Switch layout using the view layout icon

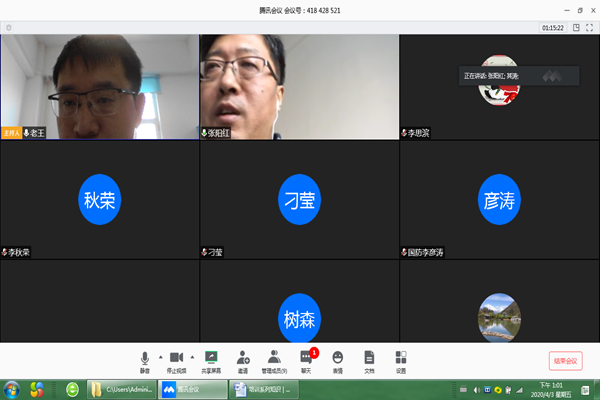[x=576, y=28]
